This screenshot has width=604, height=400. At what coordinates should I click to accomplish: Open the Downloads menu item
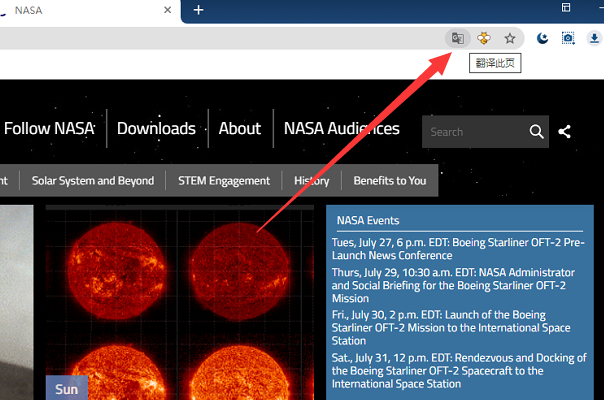pos(156,128)
